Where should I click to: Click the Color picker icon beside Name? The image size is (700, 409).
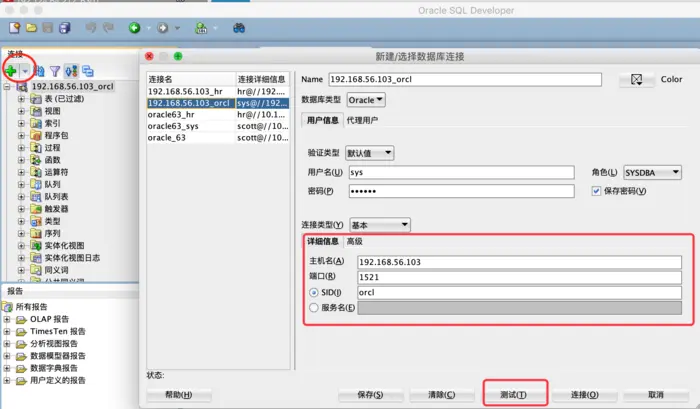coord(637,80)
